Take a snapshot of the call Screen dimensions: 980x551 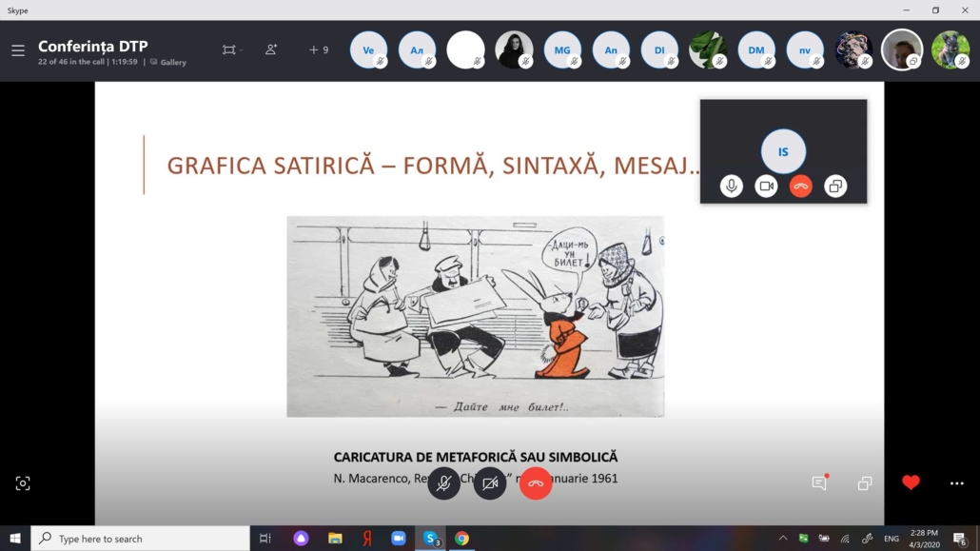click(23, 482)
